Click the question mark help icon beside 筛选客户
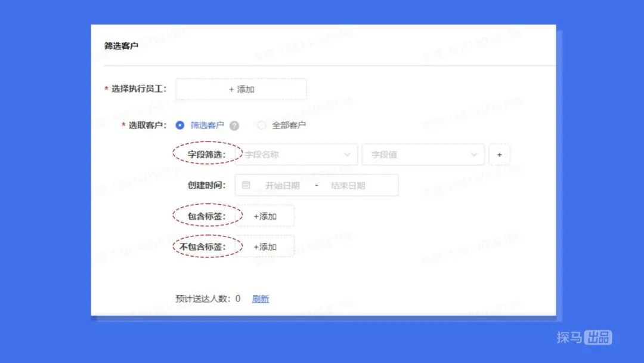This screenshot has width=644, height=363. coord(234,126)
